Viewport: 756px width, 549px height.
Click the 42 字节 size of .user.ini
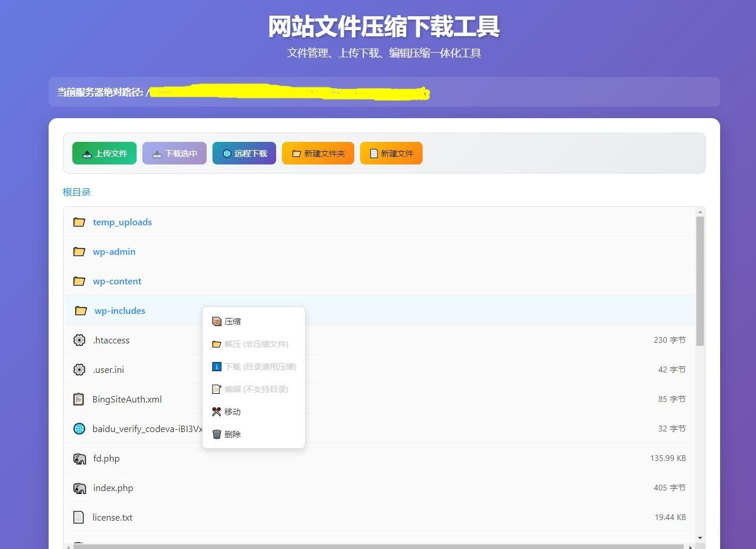[672, 370]
